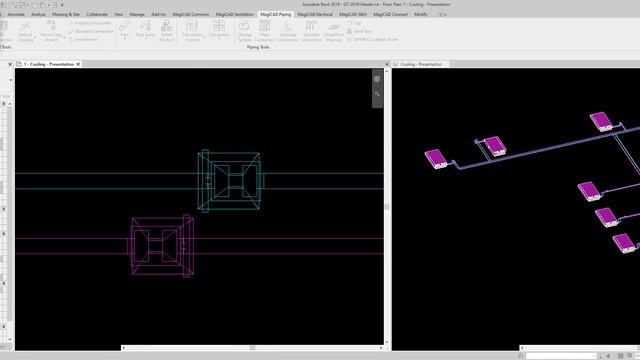Open ribbon display options dropdown
Image resolution: width=640 pixels, height=360 pixels.
click(x=442, y=14)
